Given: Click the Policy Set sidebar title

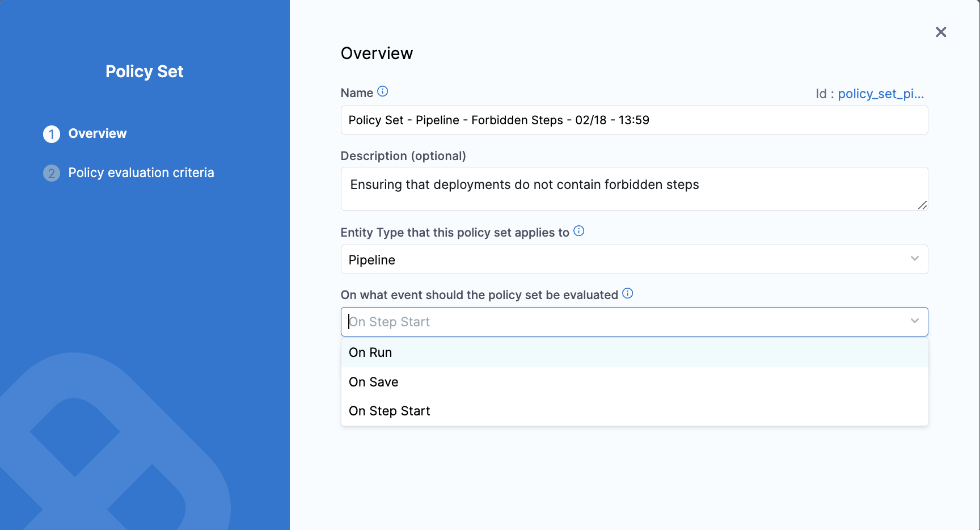Looking at the screenshot, I should 144,71.
